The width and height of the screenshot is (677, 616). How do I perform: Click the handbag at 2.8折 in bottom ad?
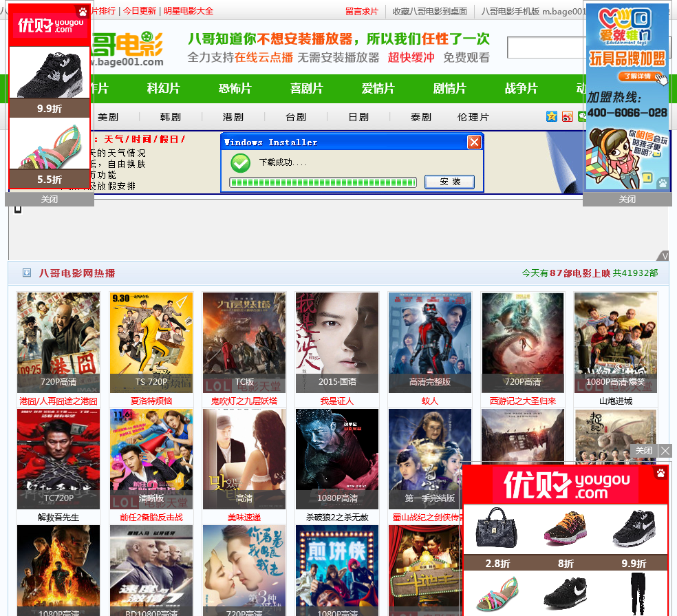497,528
